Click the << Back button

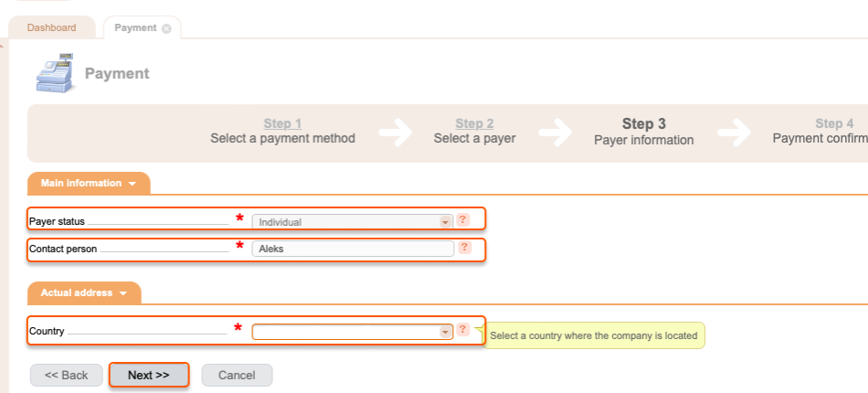tap(67, 376)
